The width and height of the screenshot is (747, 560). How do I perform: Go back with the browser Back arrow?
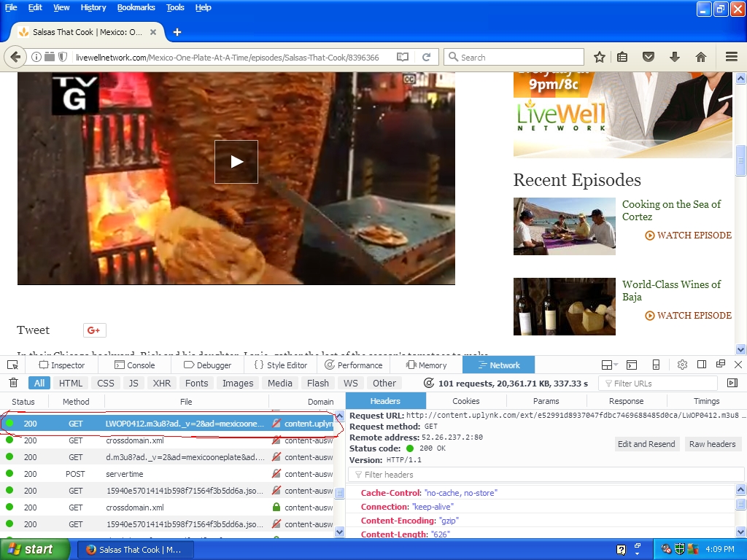pyautogui.click(x=15, y=57)
